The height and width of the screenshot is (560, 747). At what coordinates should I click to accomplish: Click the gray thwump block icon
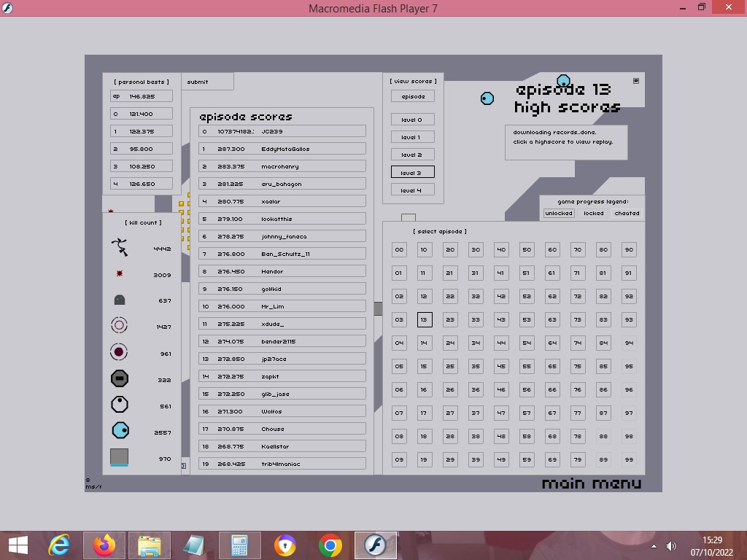pyautogui.click(x=119, y=458)
